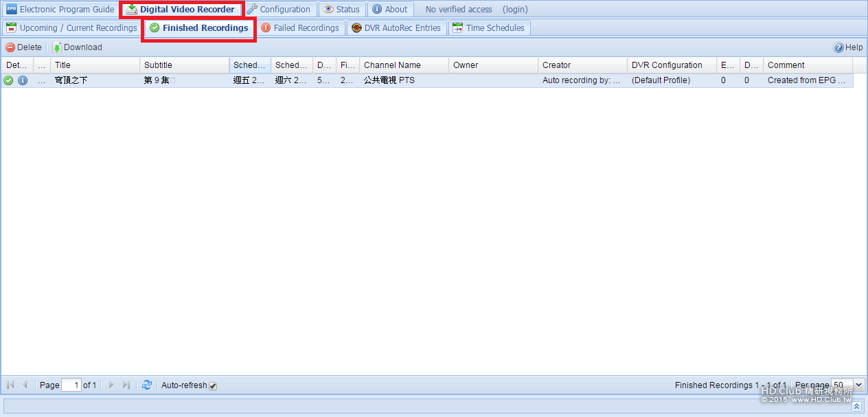Open the Status tab
The width and height of the screenshot is (868, 417).
(341, 10)
